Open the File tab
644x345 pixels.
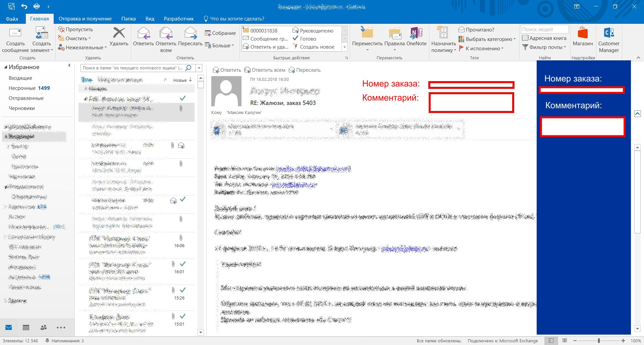point(12,19)
